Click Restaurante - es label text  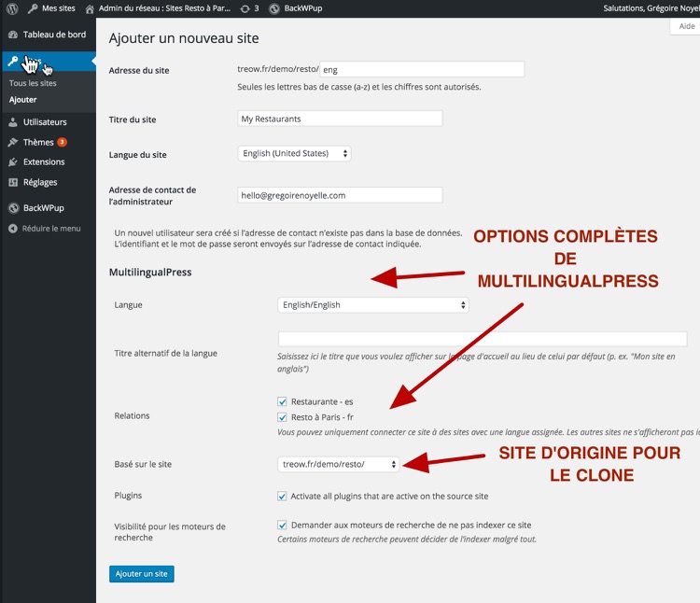point(322,401)
